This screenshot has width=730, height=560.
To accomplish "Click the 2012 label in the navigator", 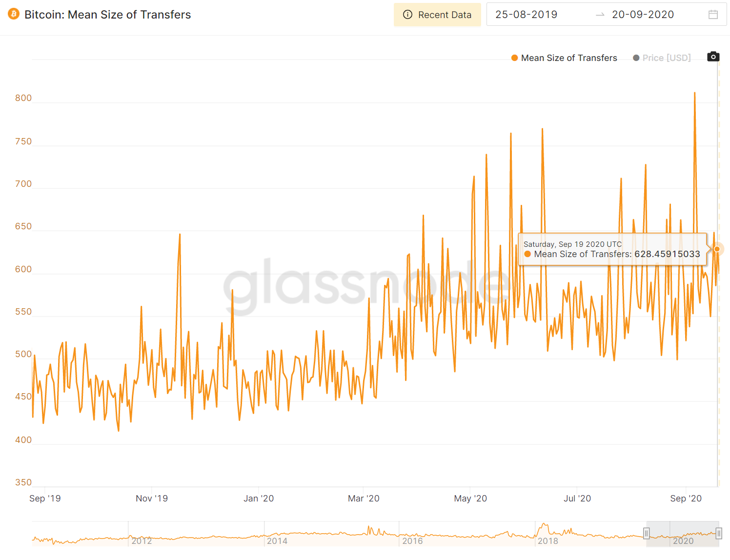I will click(142, 541).
